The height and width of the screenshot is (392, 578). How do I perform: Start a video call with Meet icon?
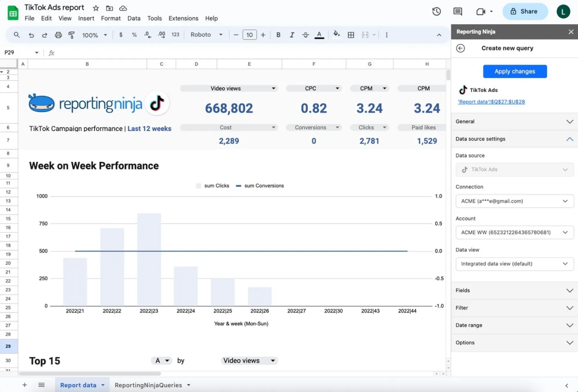pyautogui.click(x=481, y=11)
